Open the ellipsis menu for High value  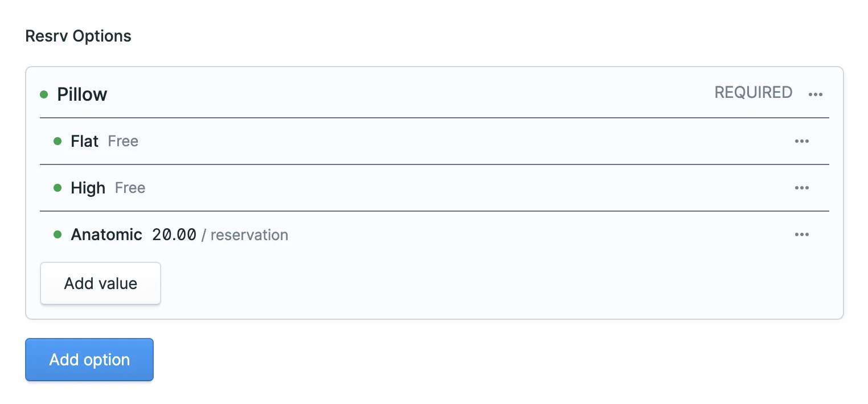click(x=802, y=187)
